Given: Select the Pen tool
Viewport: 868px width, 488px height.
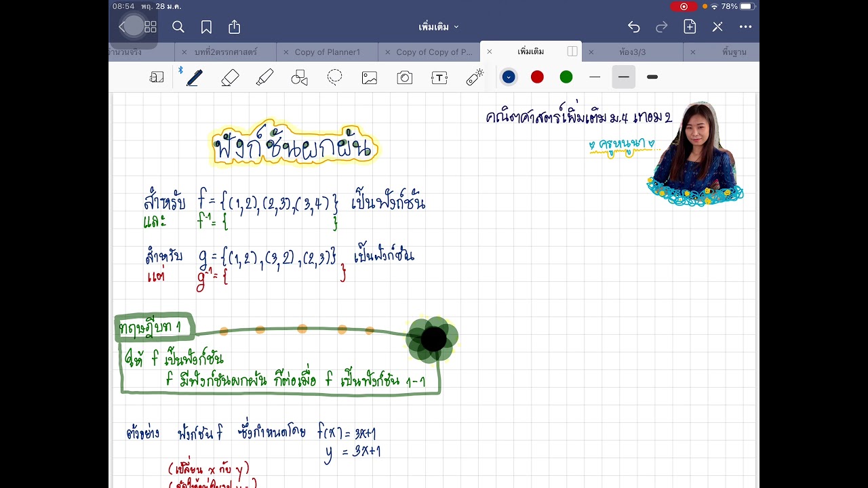Looking at the screenshot, I should click(195, 77).
